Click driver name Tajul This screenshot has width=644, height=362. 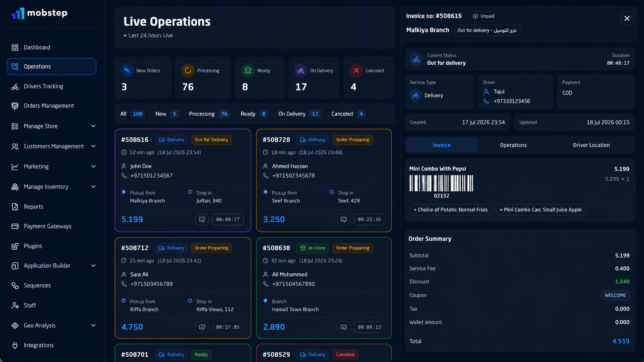pos(499,92)
